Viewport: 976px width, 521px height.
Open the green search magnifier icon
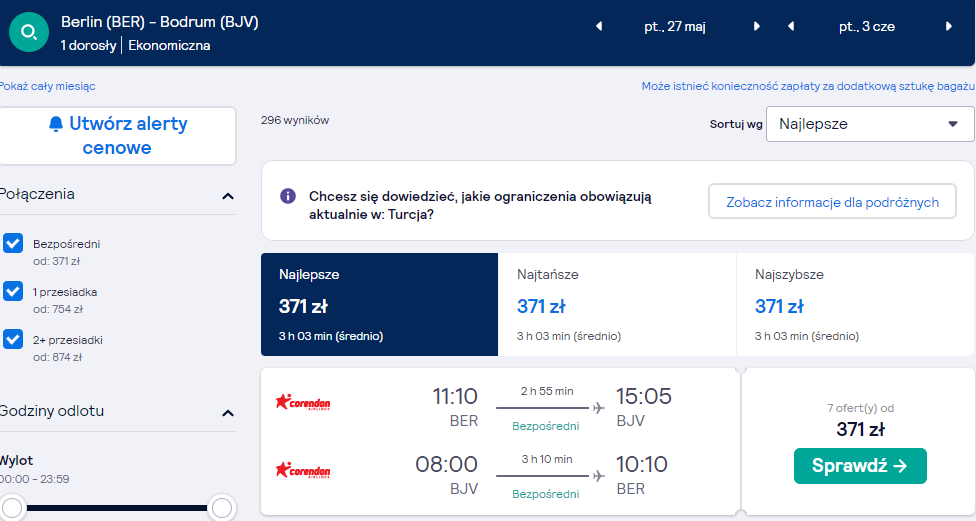(29, 32)
